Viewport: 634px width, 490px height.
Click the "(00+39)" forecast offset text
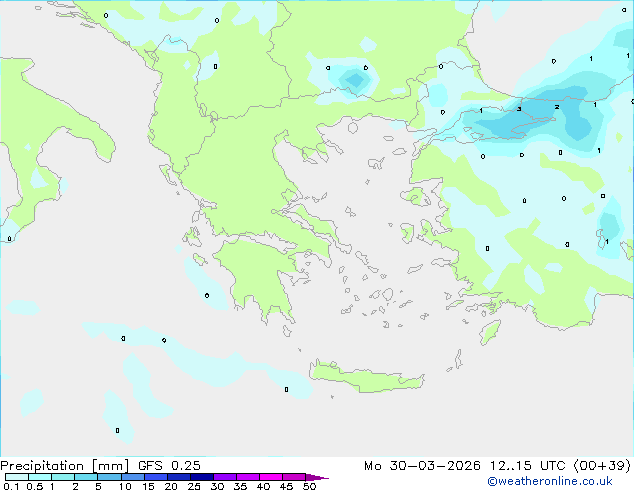602,466
